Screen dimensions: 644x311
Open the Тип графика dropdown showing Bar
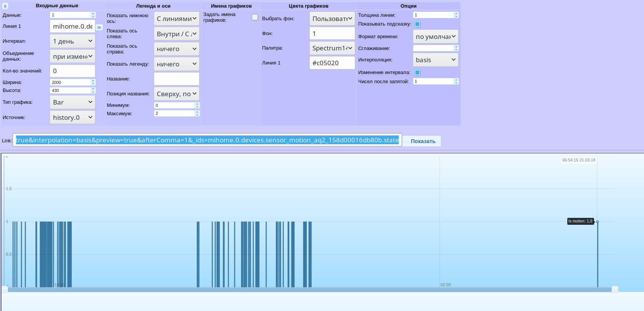tap(72, 102)
